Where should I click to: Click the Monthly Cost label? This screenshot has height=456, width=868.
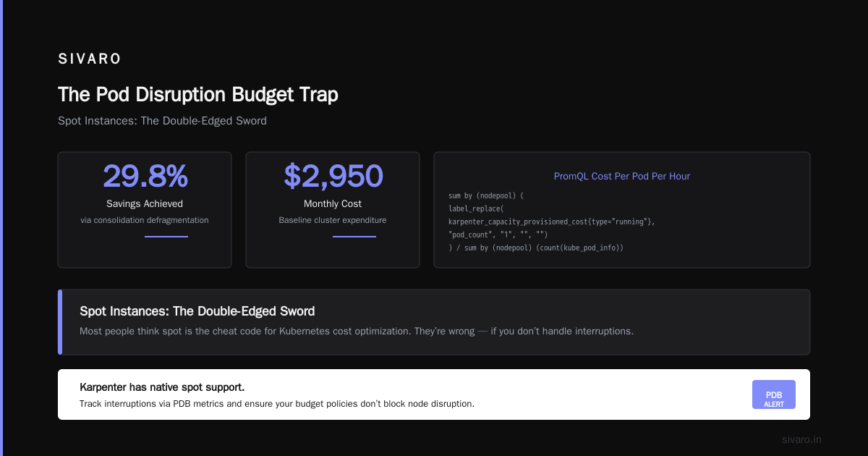click(x=333, y=204)
